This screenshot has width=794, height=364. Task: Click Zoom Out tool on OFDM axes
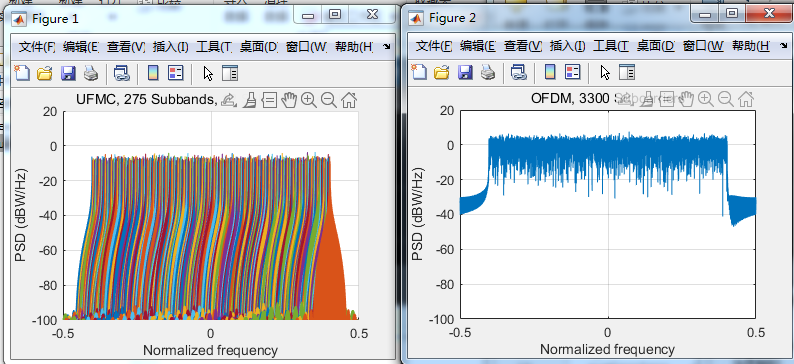726,99
